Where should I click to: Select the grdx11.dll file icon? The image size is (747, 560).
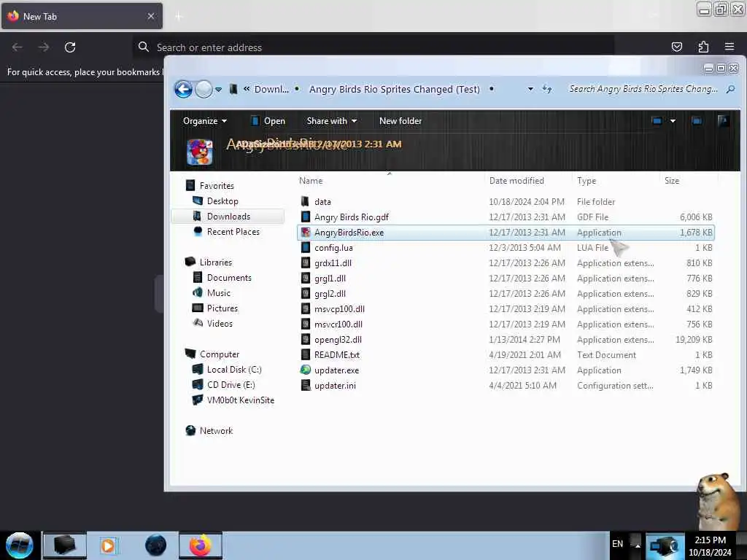click(306, 262)
